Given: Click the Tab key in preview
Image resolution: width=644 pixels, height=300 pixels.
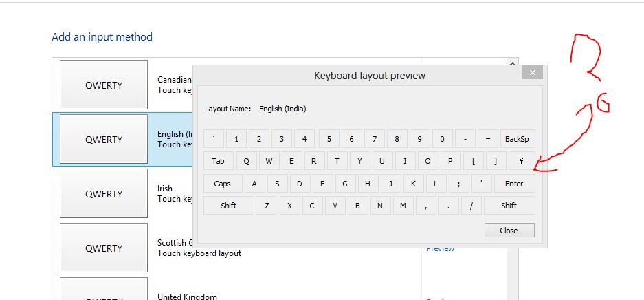Looking at the screenshot, I should click(218, 161).
